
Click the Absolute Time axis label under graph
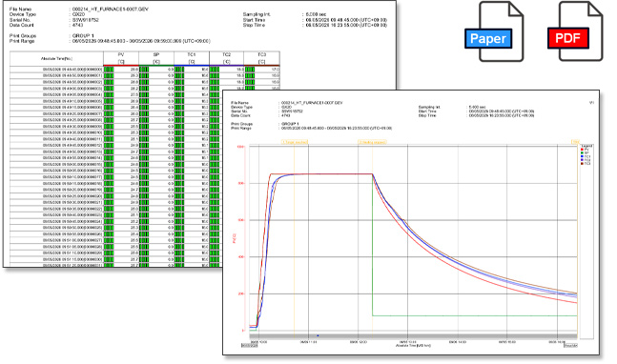[x=413, y=346]
